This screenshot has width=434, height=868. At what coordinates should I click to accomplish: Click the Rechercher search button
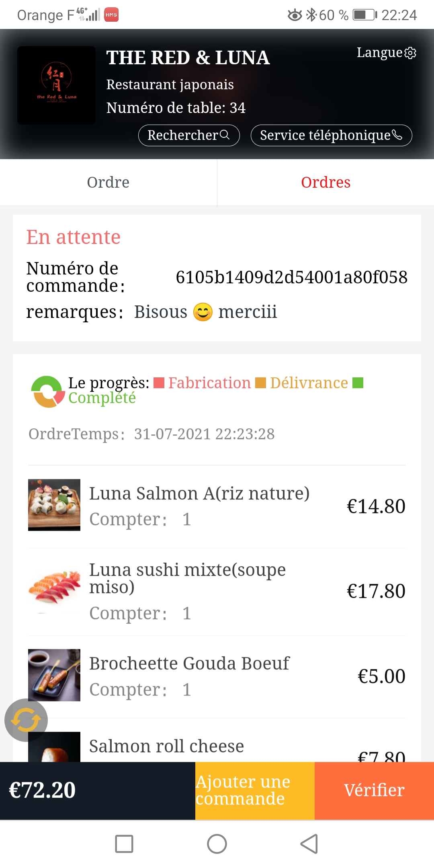click(189, 135)
